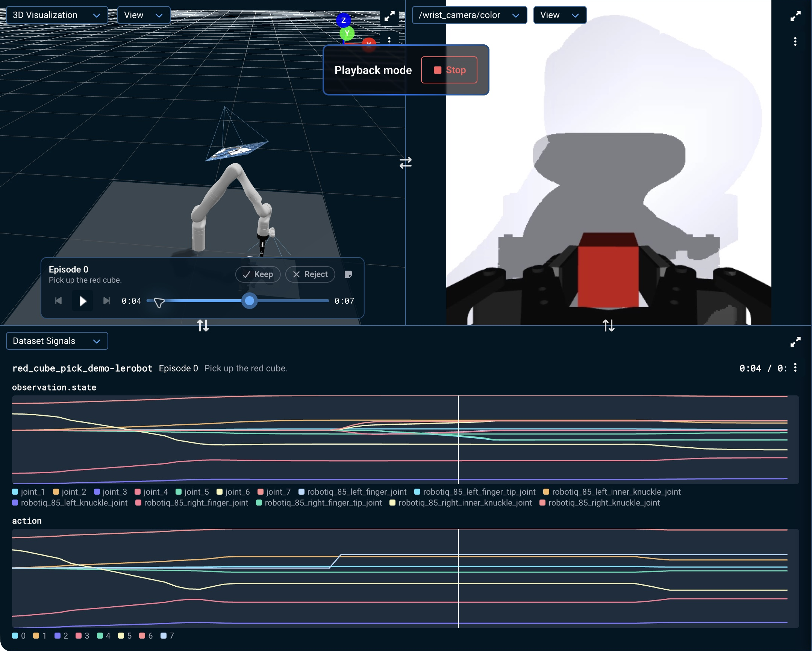The height and width of the screenshot is (651, 812).
Task: Stop playback mode
Action: [x=449, y=70]
